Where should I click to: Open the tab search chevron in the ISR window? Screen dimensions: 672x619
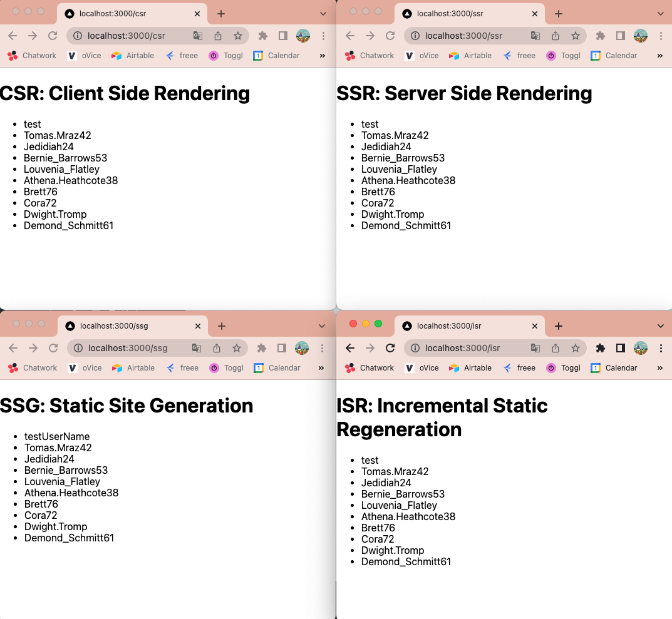pyautogui.click(x=661, y=325)
